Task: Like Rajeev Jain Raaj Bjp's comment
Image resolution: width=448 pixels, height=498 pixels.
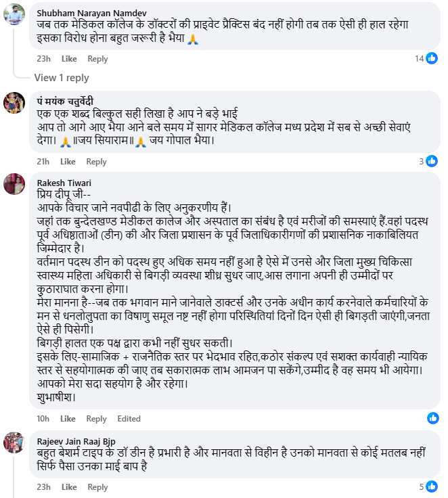Action: pyautogui.click(x=69, y=487)
